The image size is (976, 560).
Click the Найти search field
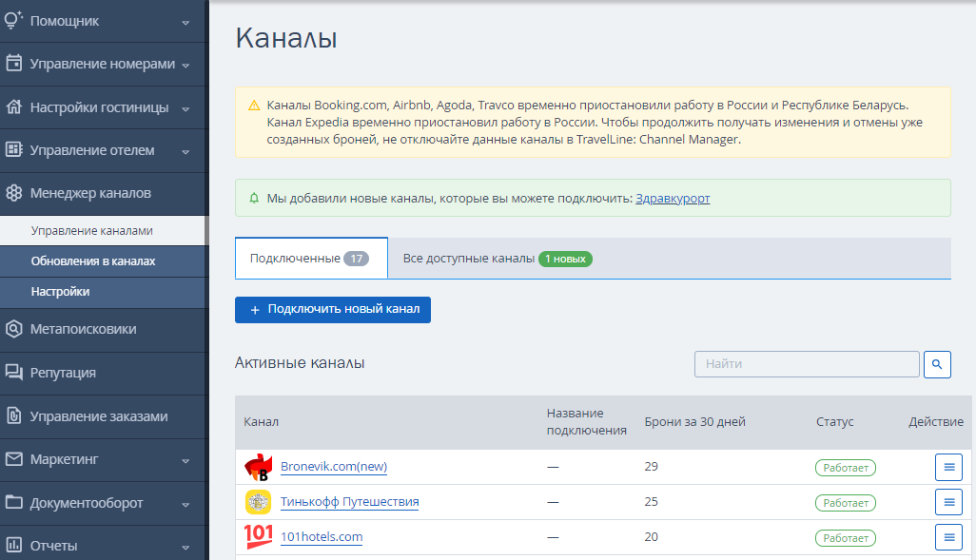(807, 364)
